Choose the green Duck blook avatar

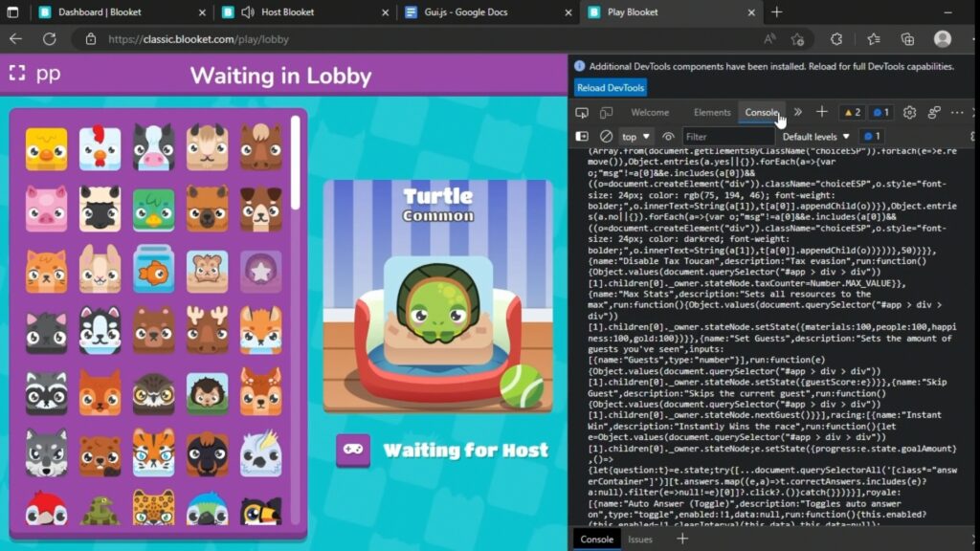tap(154, 209)
